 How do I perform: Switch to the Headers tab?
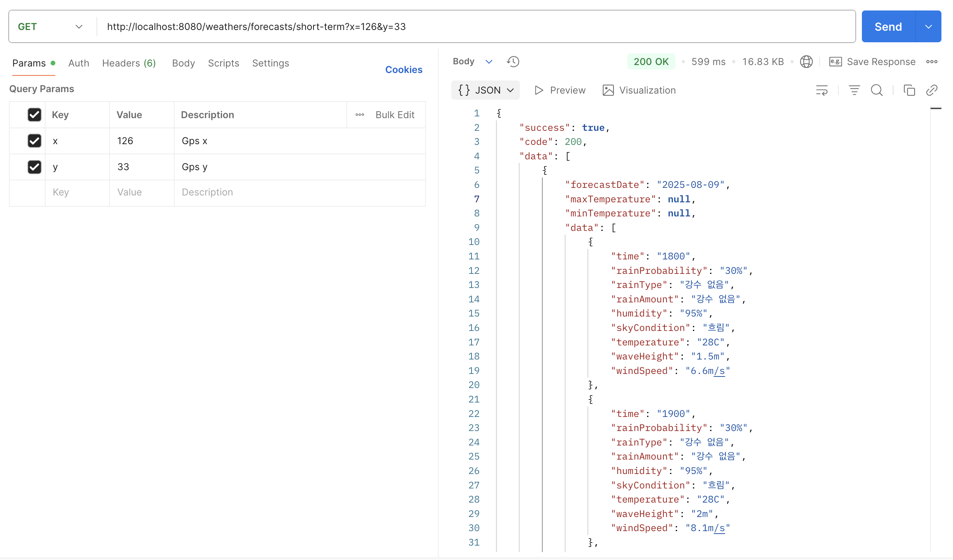click(x=129, y=63)
